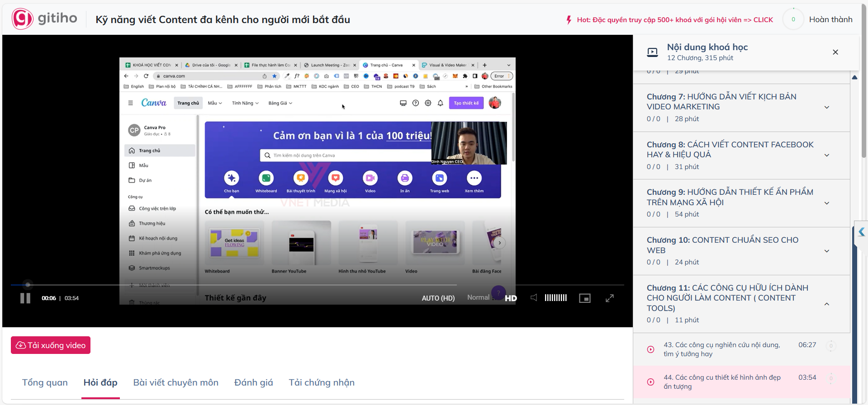Screen dimensions: 868x405
Task: Open the Tải chứng nhận tab
Action: click(x=322, y=382)
